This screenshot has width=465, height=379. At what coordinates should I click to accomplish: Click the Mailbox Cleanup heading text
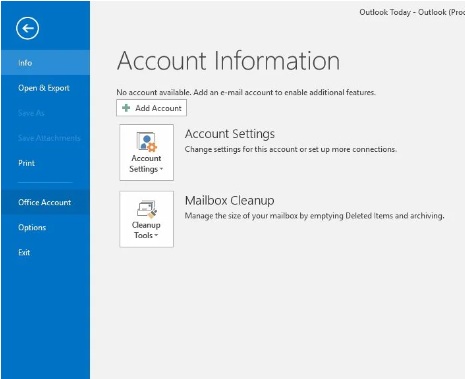[x=229, y=200]
